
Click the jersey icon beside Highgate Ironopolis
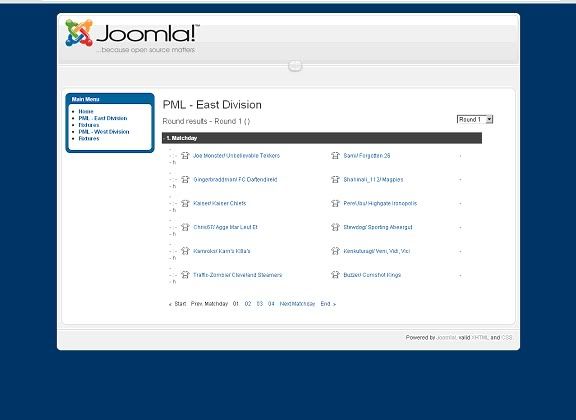[335, 204]
